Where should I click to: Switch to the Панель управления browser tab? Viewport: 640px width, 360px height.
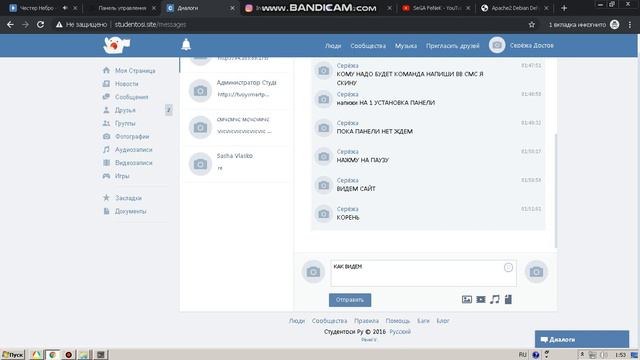(121, 8)
